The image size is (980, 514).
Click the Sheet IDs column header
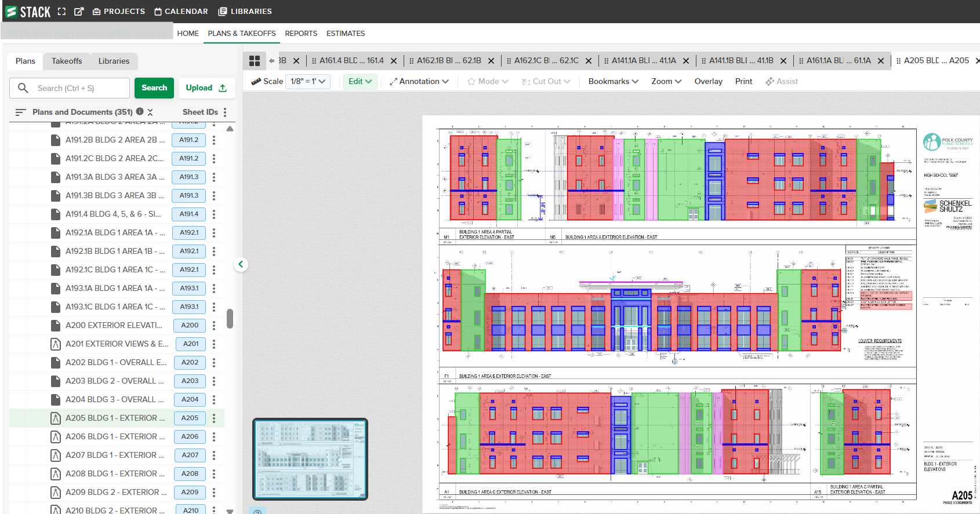[x=200, y=112]
